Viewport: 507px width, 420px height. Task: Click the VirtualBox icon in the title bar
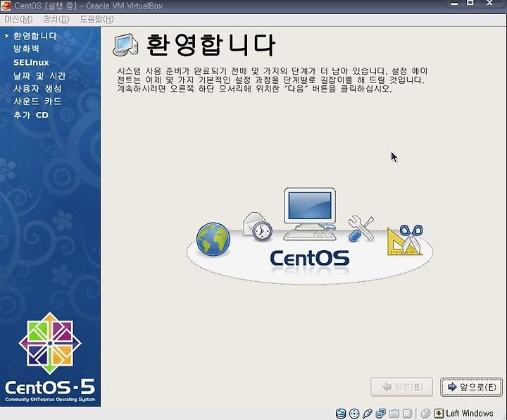click(6, 6)
